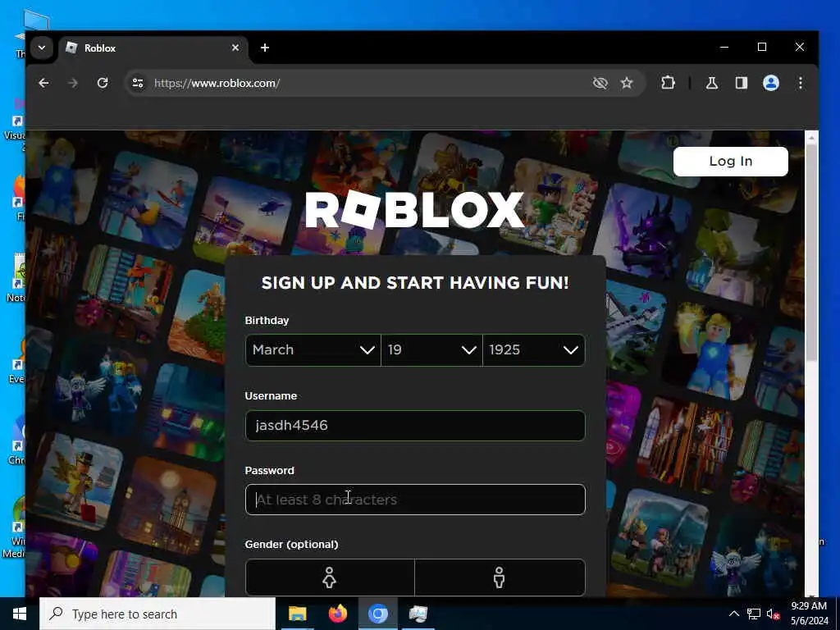Open the Chrome Labs flask icon
The height and width of the screenshot is (630, 840).
(x=711, y=83)
